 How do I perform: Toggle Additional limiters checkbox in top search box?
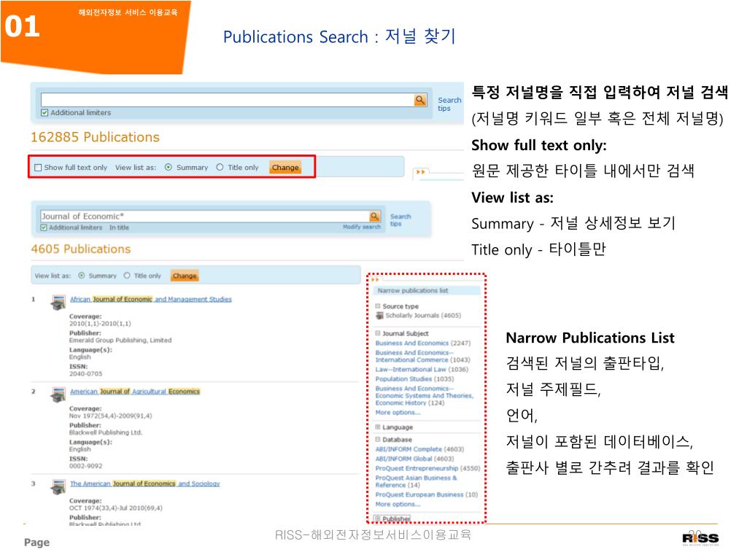pyautogui.click(x=44, y=113)
